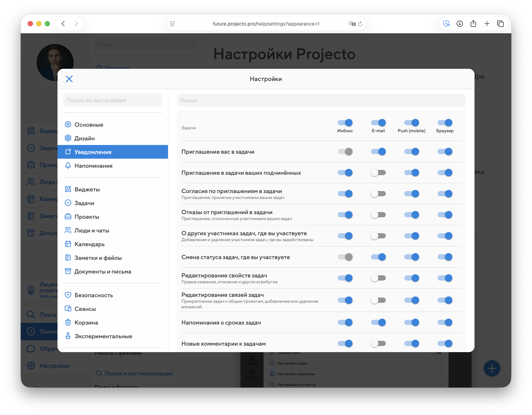
Task: Close the settings dialog with the X icon
Action: pyautogui.click(x=69, y=79)
